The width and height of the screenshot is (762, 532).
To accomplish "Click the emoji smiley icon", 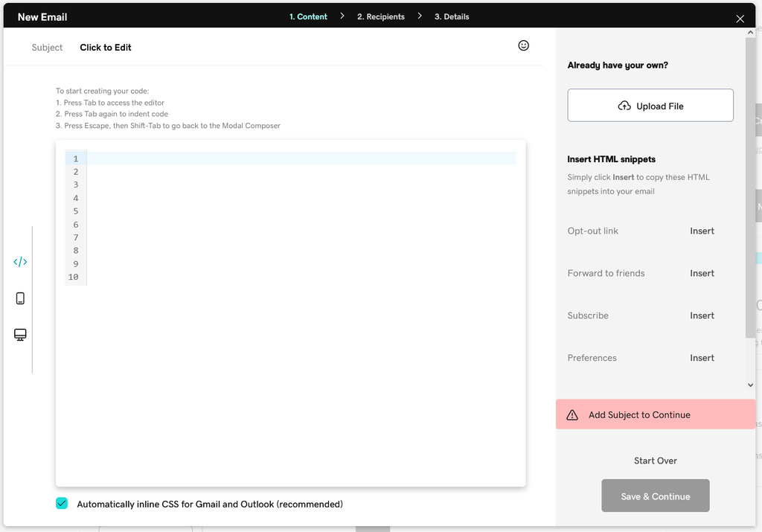I will tap(523, 46).
